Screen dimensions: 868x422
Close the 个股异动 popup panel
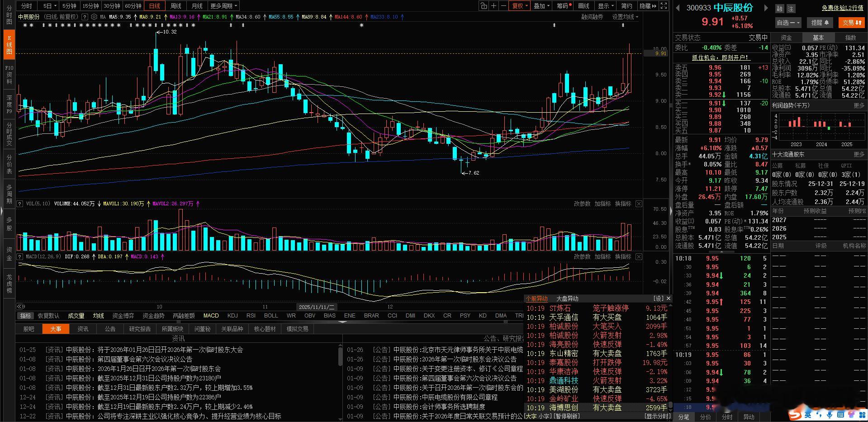pyautogui.click(x=669, y=299)
